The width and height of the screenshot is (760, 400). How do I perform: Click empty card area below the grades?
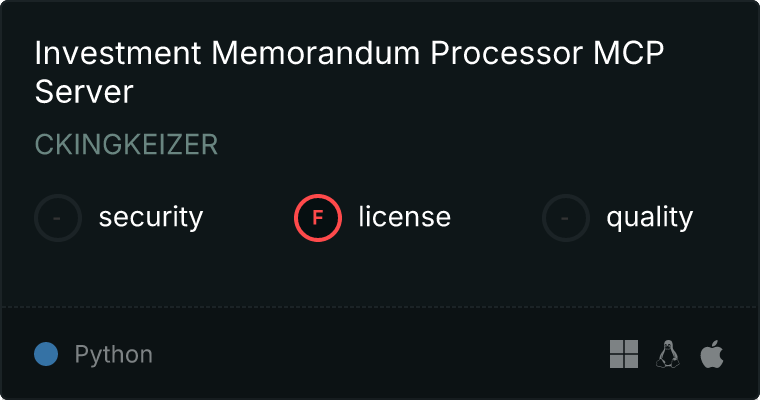click(x=380, y=274)
